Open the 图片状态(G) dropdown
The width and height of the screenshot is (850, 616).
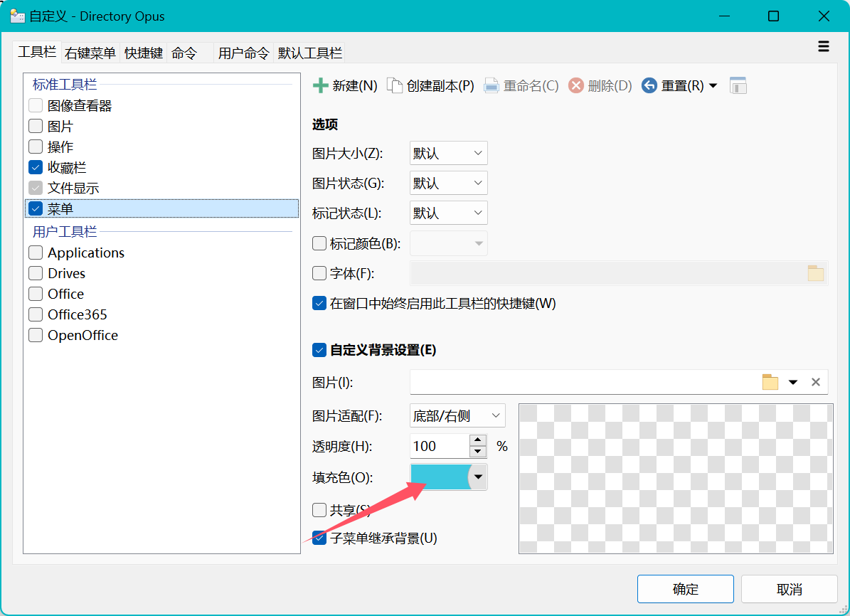pos(448,183)
